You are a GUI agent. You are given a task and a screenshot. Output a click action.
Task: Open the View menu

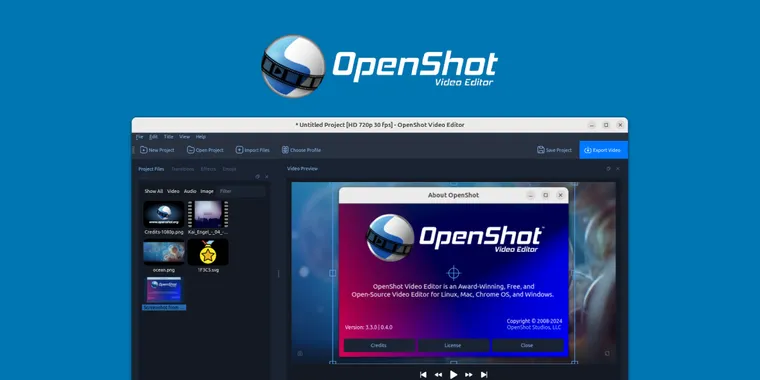click(185, 137)
